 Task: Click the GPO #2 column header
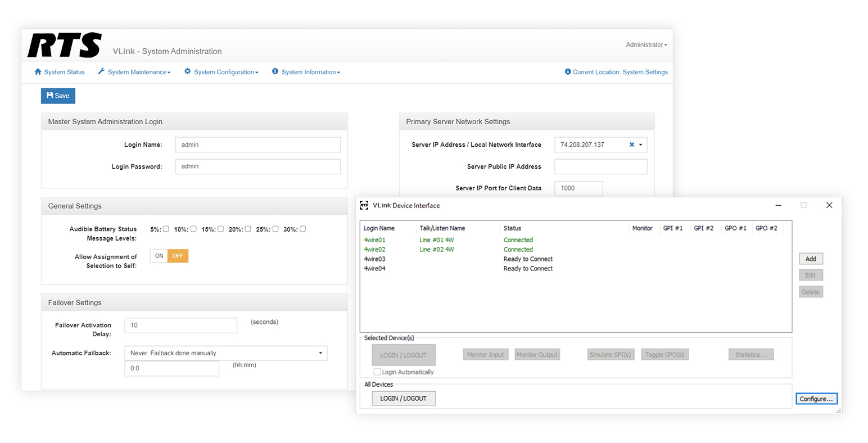click(x=766, y=228)
